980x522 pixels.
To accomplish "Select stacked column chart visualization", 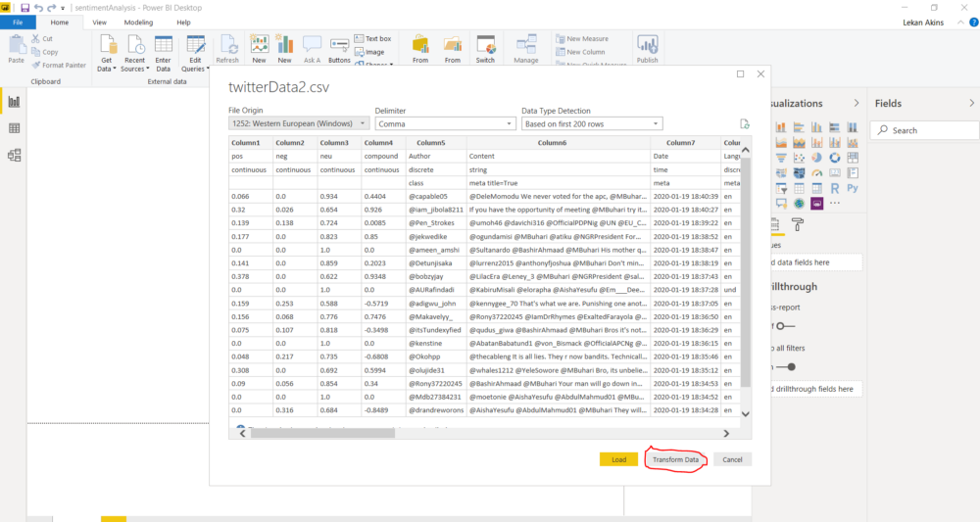I will (781, 127).
